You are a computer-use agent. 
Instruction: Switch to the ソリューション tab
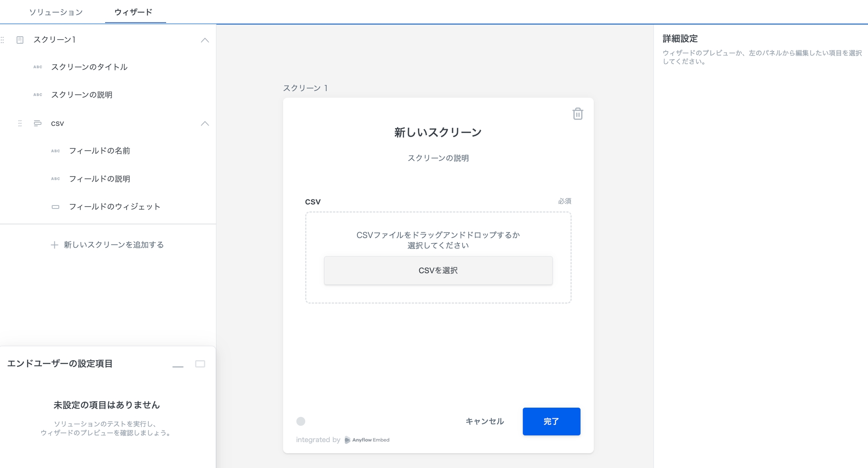tap(56, 12)
